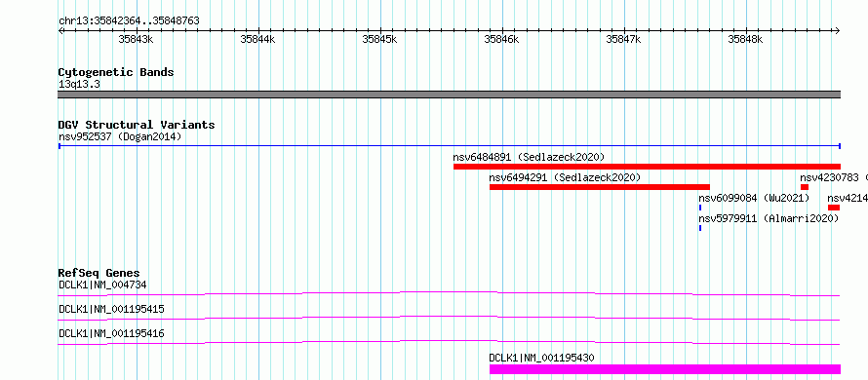Open variant nsv952537 (Dogan2014) label
This screenshot has height=380, width=868.
tap(120, 136)
